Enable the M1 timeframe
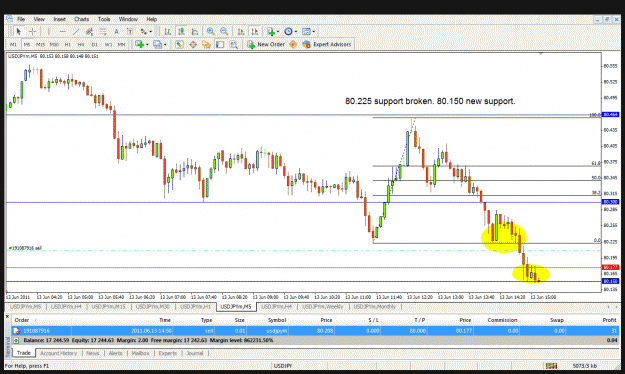Screen dimensions: 625x374 click(x=13, y=44)
